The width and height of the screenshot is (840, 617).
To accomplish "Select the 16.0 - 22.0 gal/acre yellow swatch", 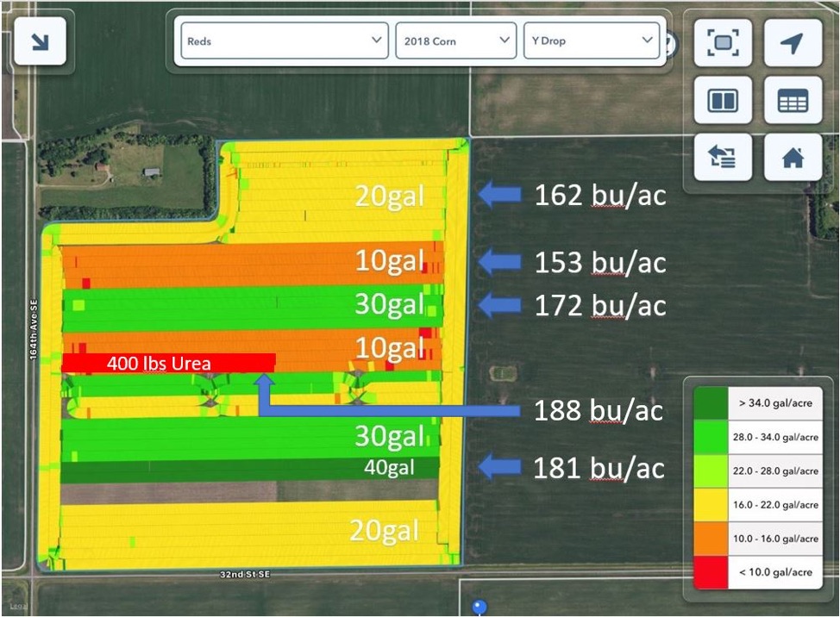I will pos(711,505).
